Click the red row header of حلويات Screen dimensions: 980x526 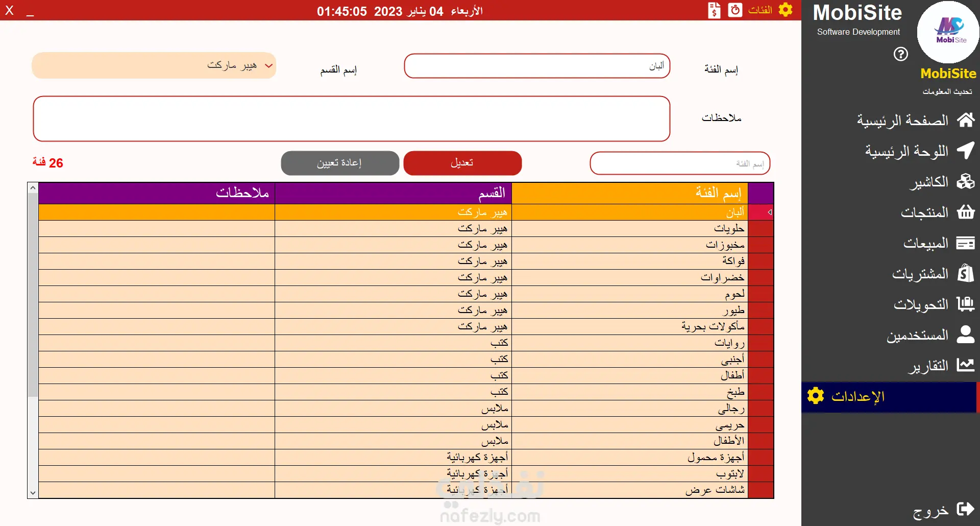click(761, 228)
